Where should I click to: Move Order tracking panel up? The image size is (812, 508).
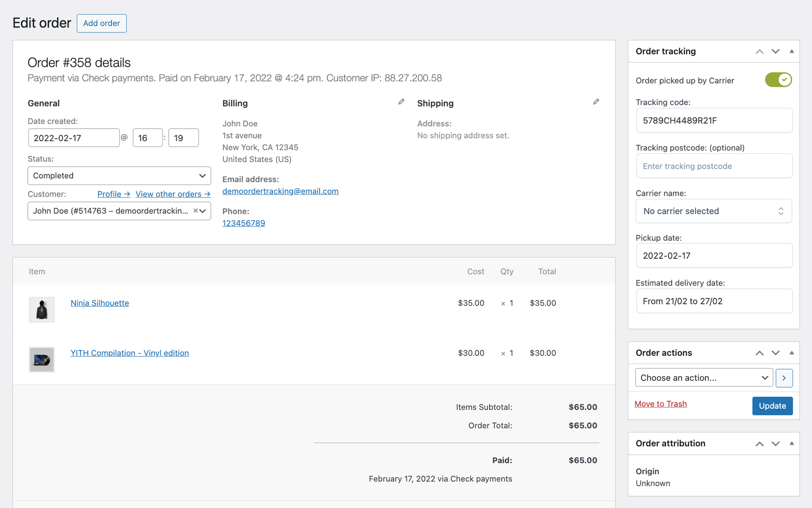[x=759, y=51]
